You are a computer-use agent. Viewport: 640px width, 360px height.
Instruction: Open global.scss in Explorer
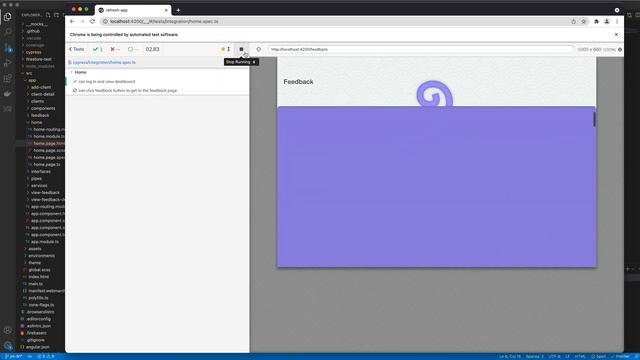(40, 270)
